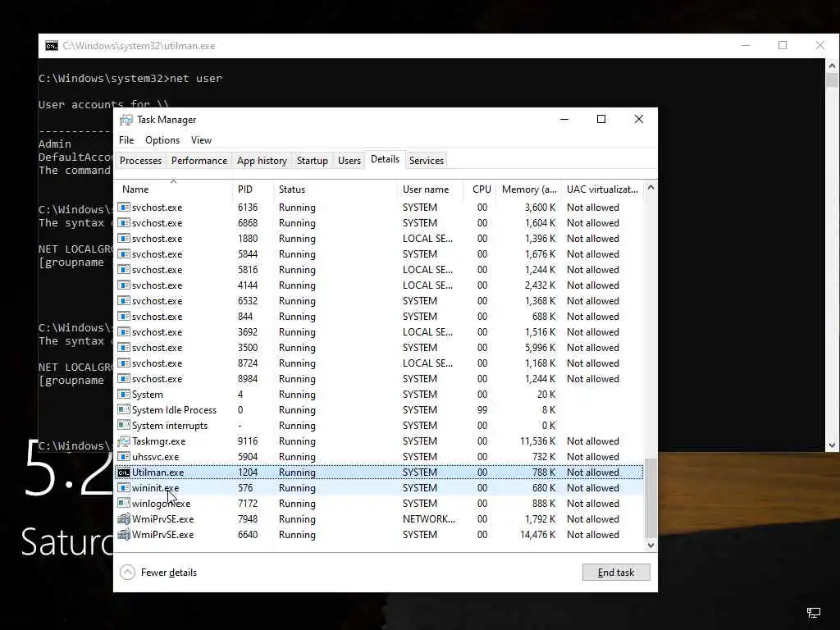Select the System Idle Process name

[174, 410]
